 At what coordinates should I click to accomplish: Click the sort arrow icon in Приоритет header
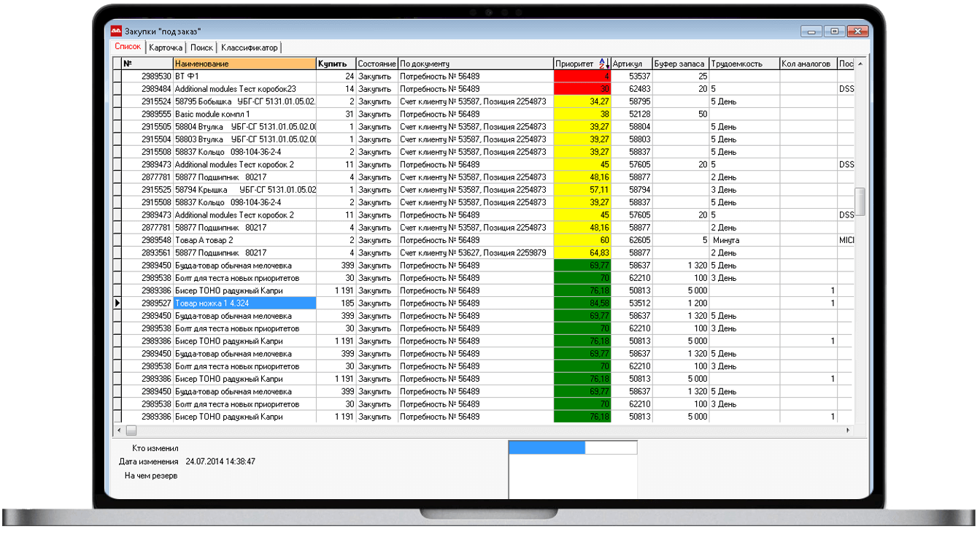[603, 63]
